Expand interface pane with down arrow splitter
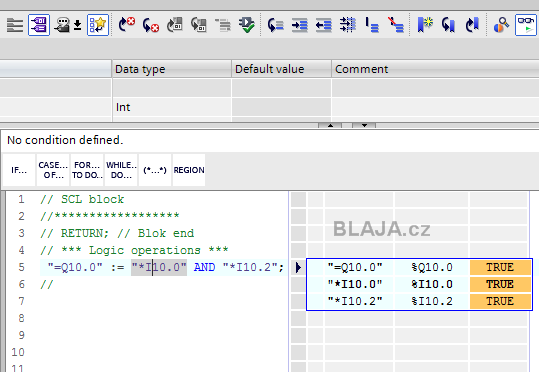The width and height of the screenshot is (539, 372). (x=364, y=125)
